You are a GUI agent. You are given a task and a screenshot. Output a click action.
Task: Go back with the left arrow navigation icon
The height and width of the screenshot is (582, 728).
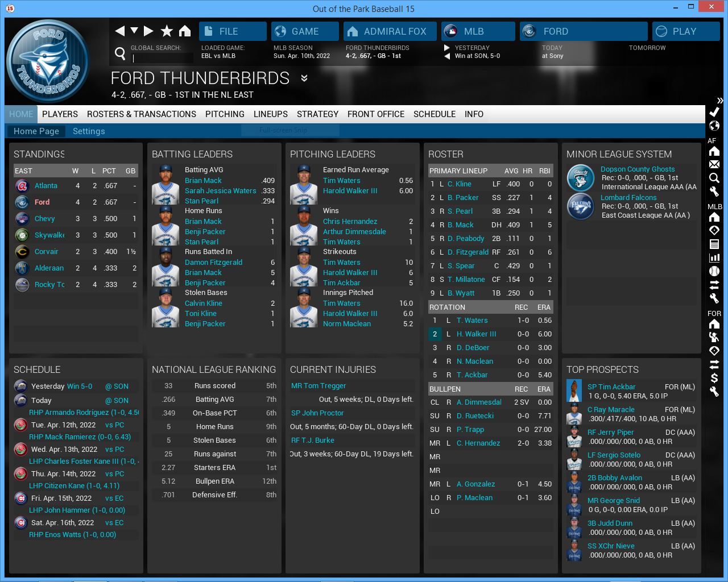(119, 31)
